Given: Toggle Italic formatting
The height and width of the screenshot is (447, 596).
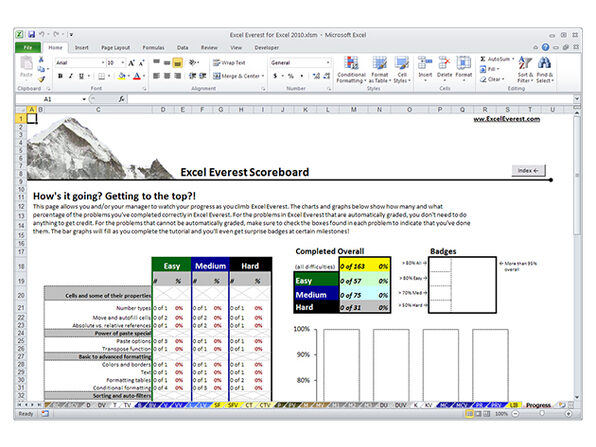Looking at the screenshot, I should [x=71, y=76].
